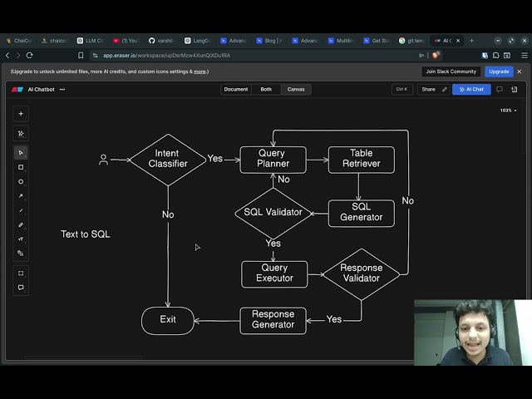Open the comments panel icon near AI Chat
This screenshot has height=399, width=532.
point(500,89)
